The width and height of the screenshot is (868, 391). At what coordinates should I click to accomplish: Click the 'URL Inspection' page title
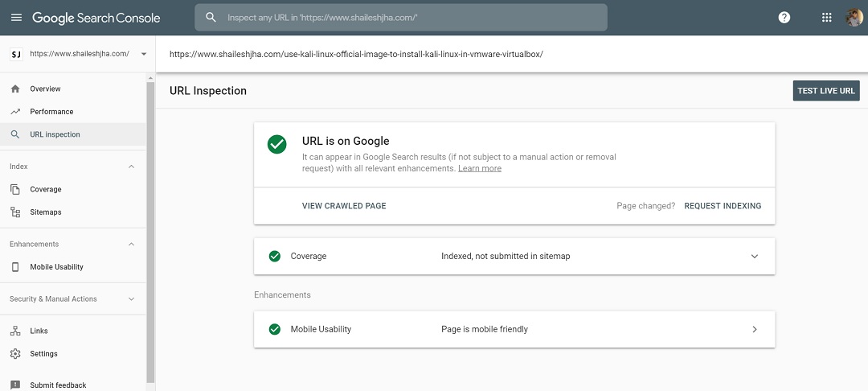click(208, 90)
